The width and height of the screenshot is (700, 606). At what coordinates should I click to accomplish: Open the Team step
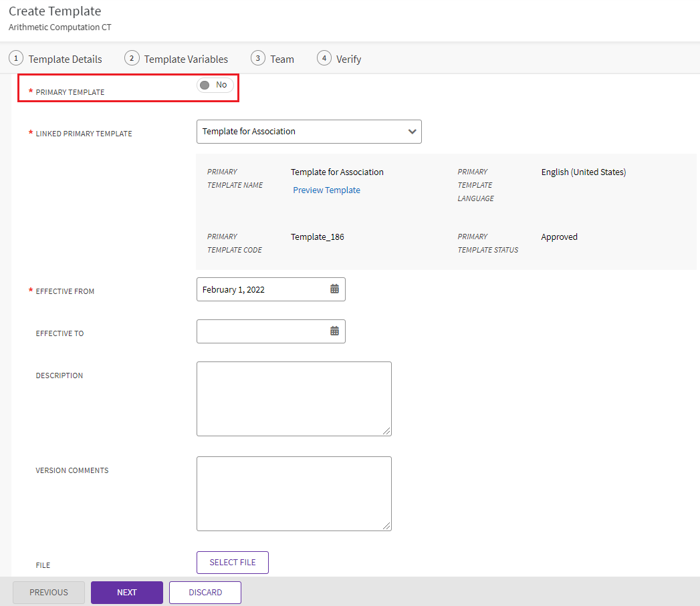pos(273,59)
